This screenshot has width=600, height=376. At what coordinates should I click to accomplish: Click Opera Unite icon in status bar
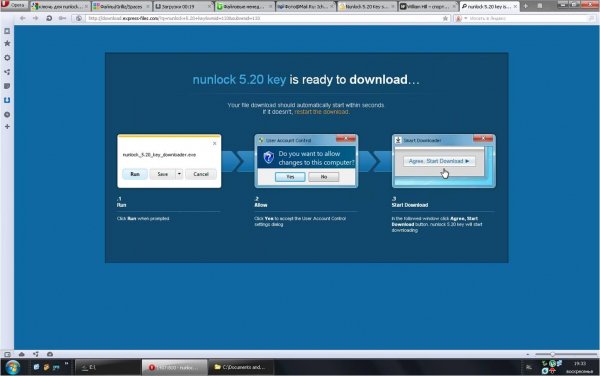36,354
